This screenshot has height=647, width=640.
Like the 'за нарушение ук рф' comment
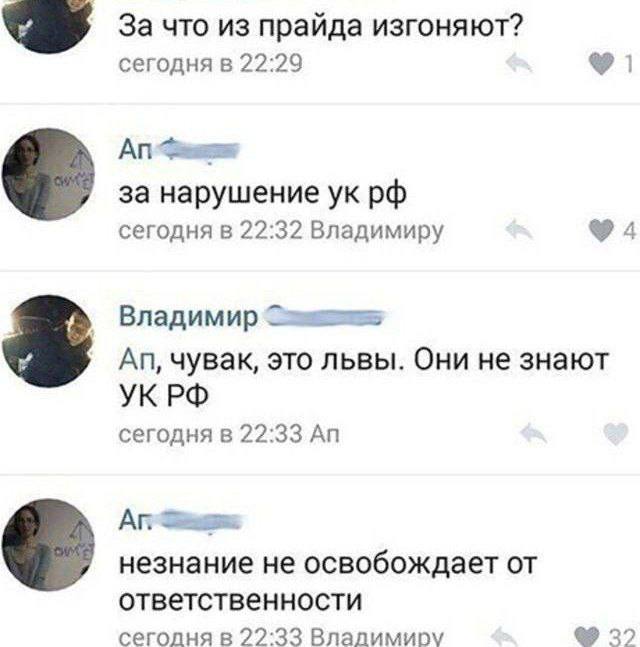[x=601, y=230]
